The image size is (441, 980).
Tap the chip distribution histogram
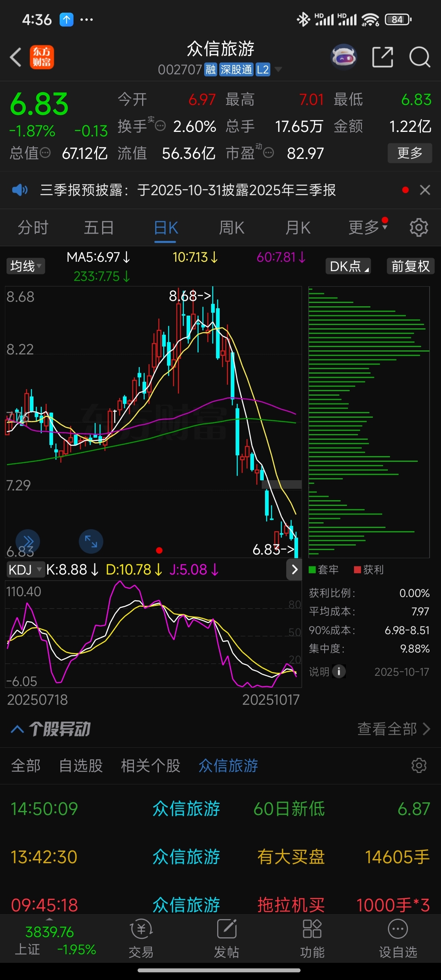click(x=369, y=422)
